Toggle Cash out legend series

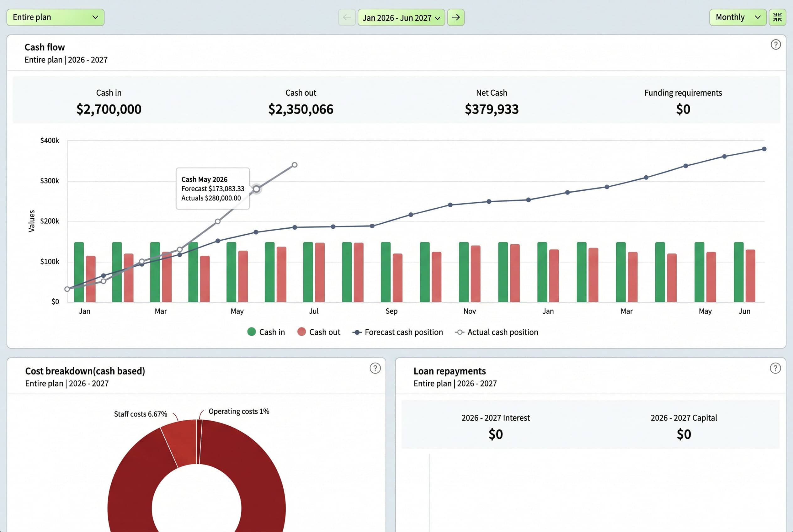(319, 332)
